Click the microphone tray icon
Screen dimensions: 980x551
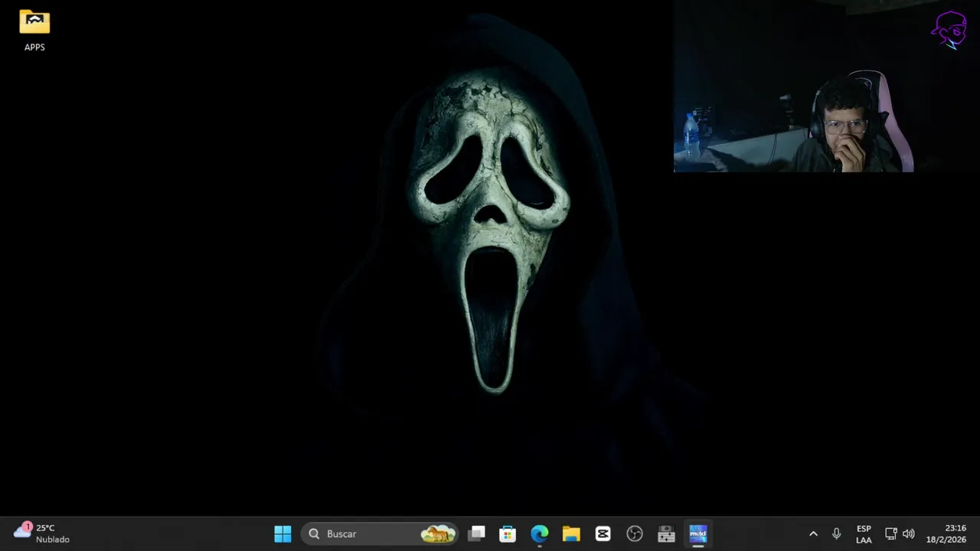click(x=836, y=533)
